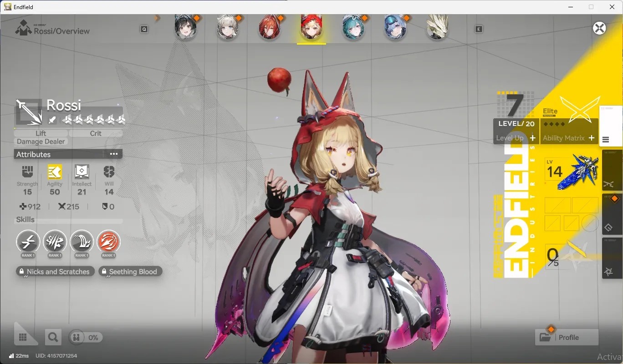
Task: Open the grid menu icon at bottom-left
Action: [23, 337]
